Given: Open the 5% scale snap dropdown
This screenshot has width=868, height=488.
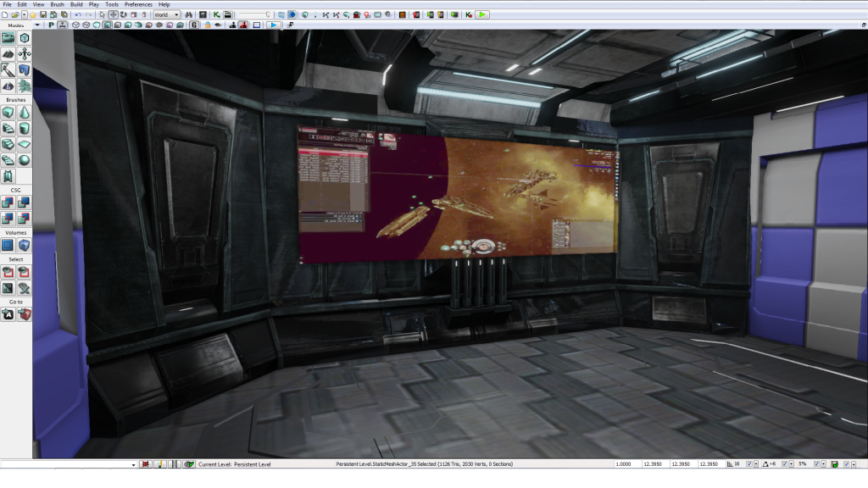Looking at the screenshot, I should coord(824,464).
